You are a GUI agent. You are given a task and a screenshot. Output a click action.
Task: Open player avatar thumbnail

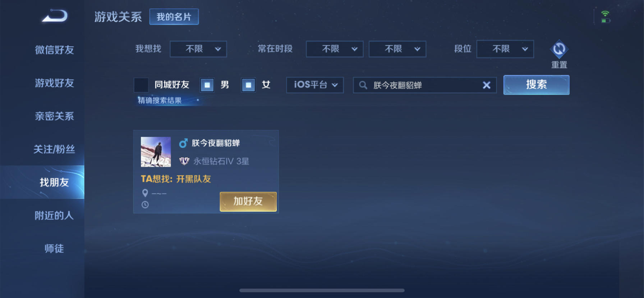click(156, 152)
